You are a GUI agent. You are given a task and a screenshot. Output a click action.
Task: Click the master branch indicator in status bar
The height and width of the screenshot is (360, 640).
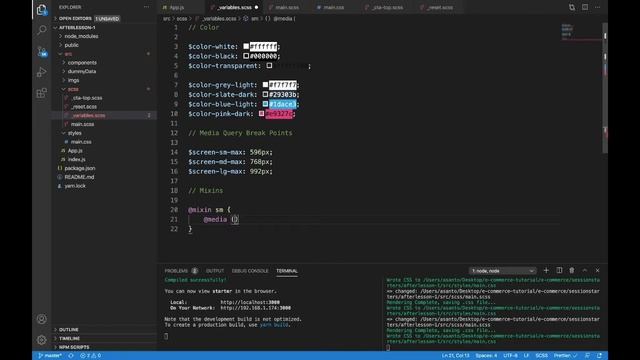[50, 356]
